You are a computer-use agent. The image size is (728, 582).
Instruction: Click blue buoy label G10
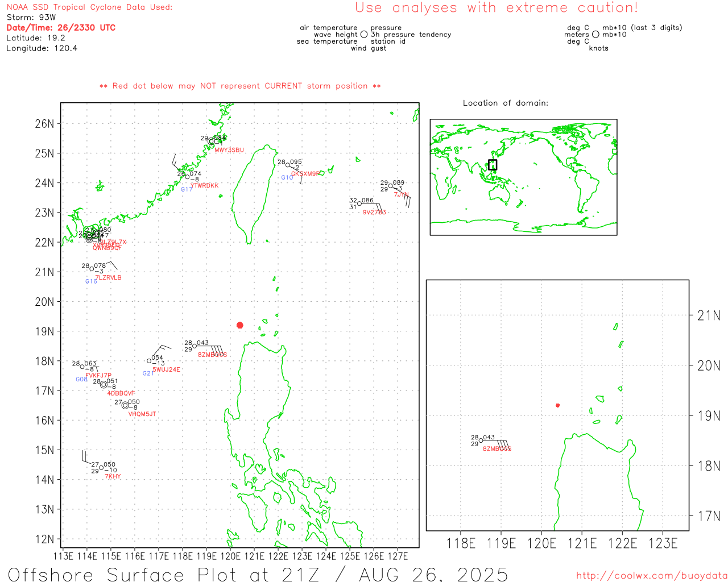point(287,177)
